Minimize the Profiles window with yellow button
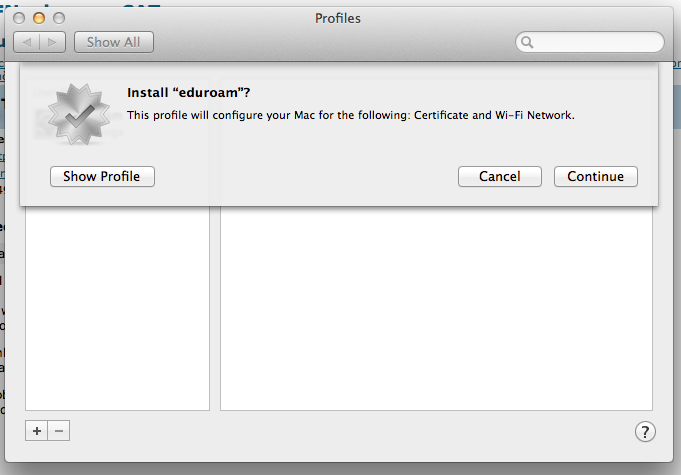 coord(40,18)
